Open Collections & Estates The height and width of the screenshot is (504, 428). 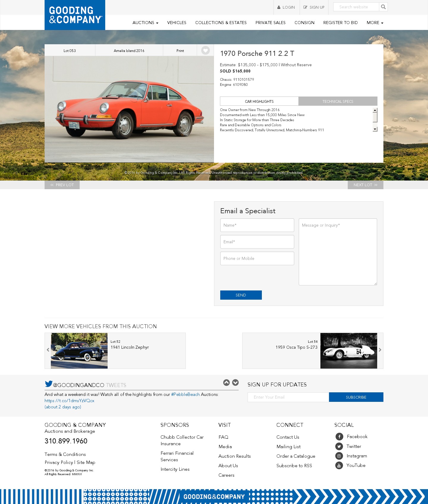(x=221, y=23)
